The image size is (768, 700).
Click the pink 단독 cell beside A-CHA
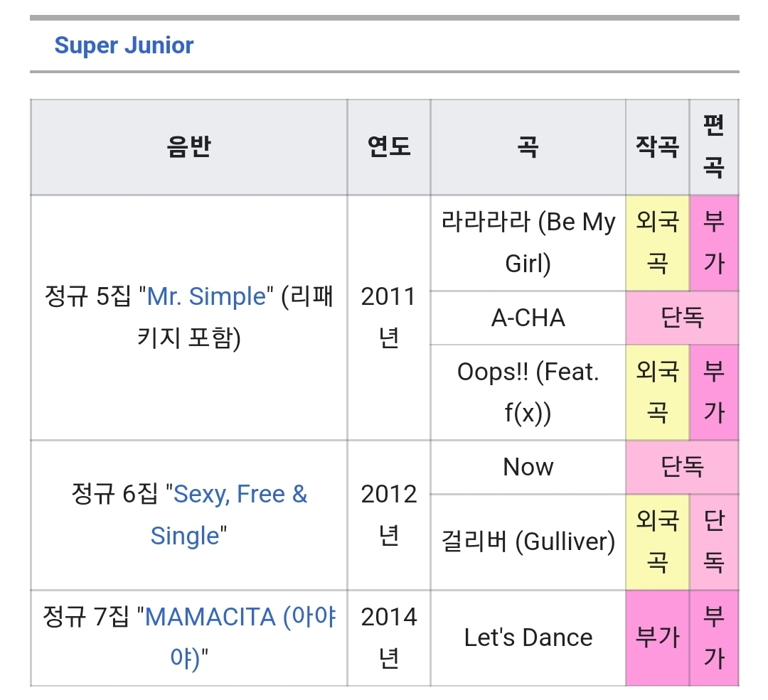coord(682,318)
